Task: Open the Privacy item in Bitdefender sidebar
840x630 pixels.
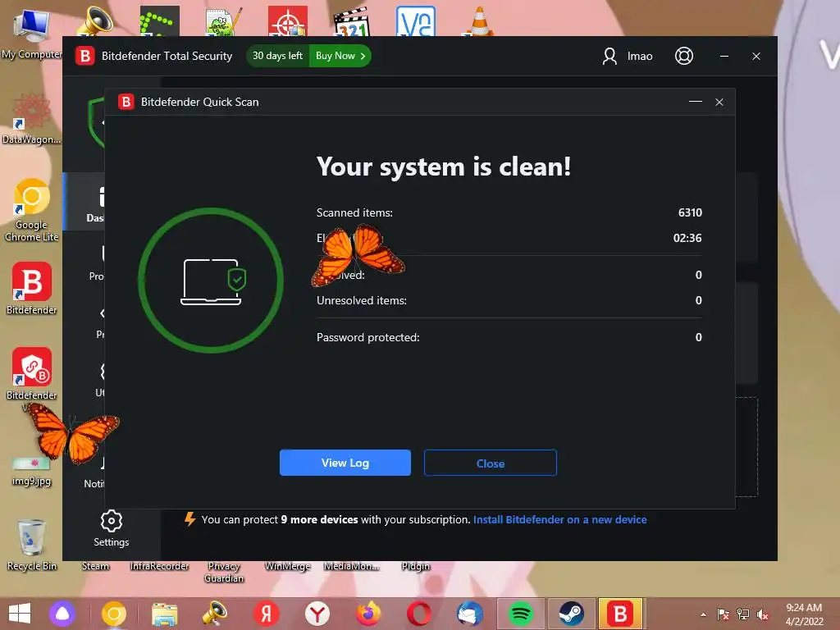Action: [x=99, y=322]
